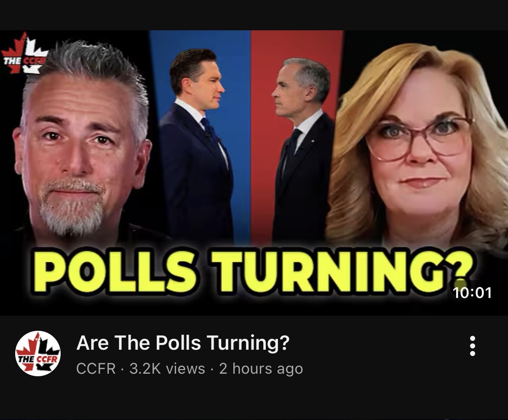Click the 3.2K views text

click(167, 369)
